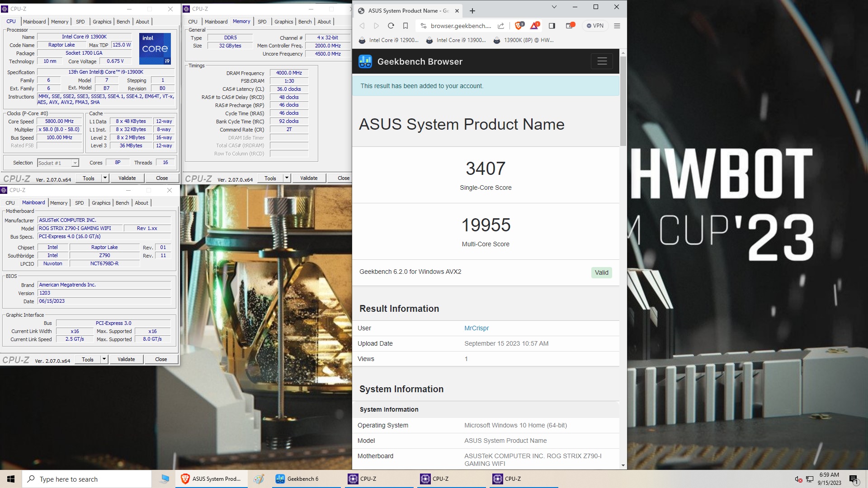Open Bench tab in top-left CPU-Z

click(123, 22)
